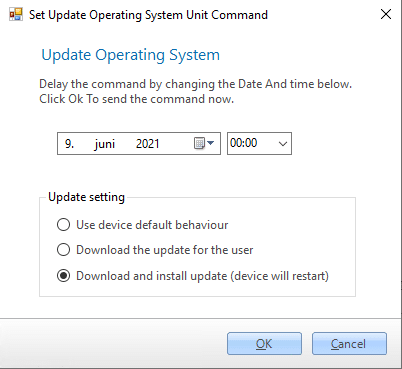Select the month juni in the date field
This screenshot has height=369, width=402.
point(105,144)
